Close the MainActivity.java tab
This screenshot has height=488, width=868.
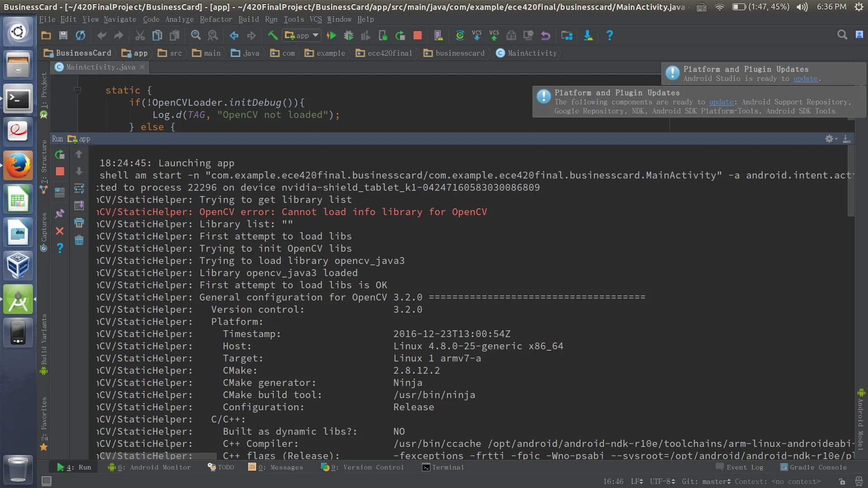click(x=142, y=67)
